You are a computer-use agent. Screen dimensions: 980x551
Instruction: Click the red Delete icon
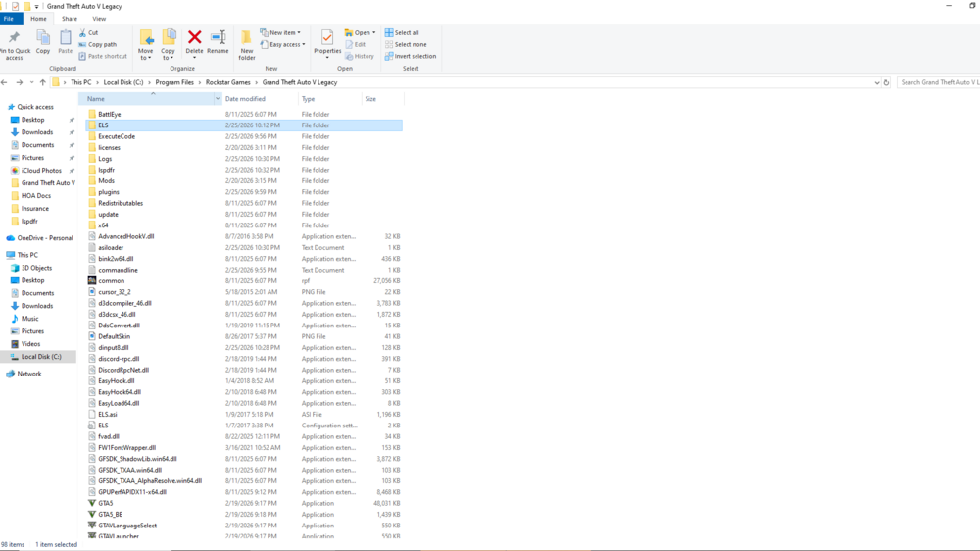[x=194, y=37]
